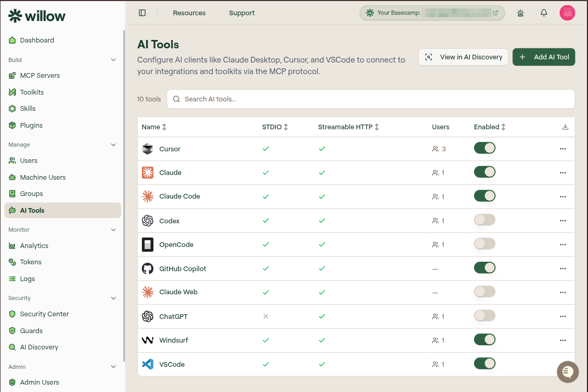The image size is (588, 392).
Task: Collapse the Build section chevron
Action: pos(114,60)
